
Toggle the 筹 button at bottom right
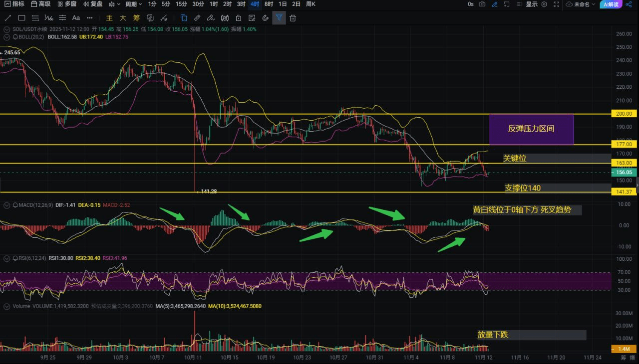pos(623,358)
